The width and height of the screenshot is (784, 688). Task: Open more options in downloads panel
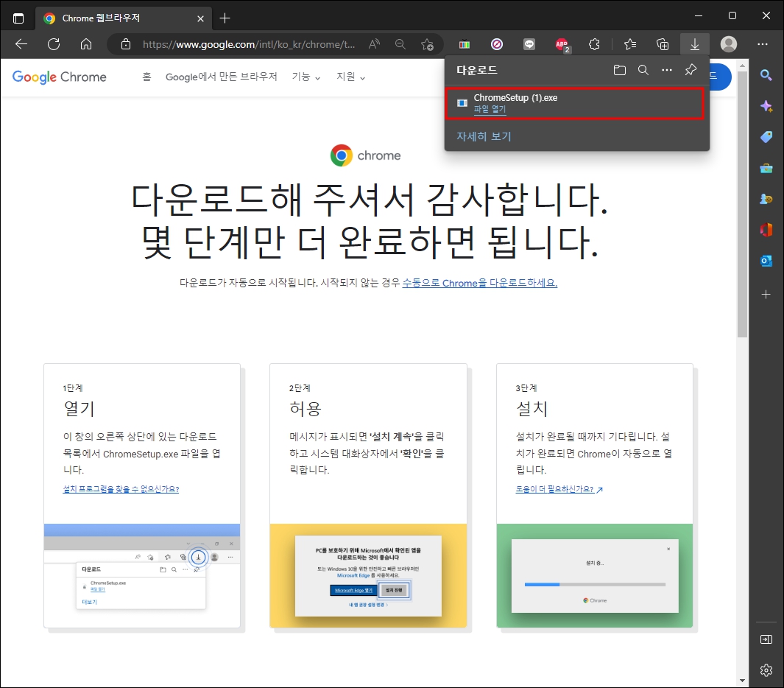pyautogui.click(x=667, y=70)
